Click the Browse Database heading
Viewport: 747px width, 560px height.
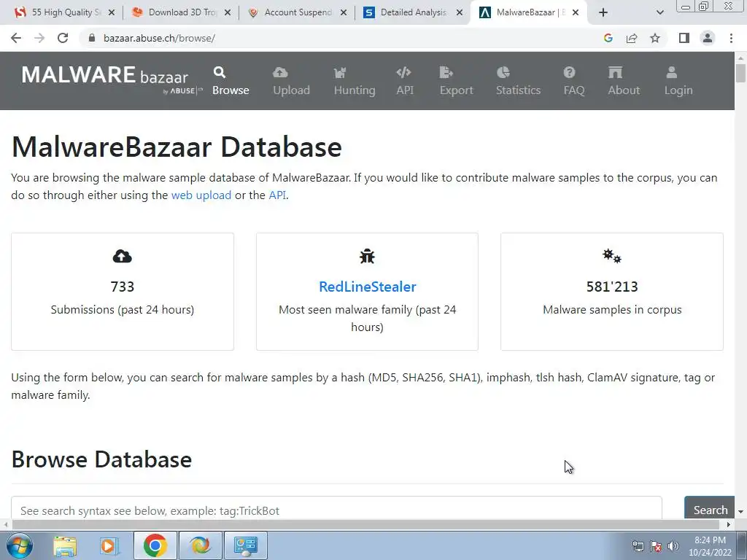click(101, 459)
